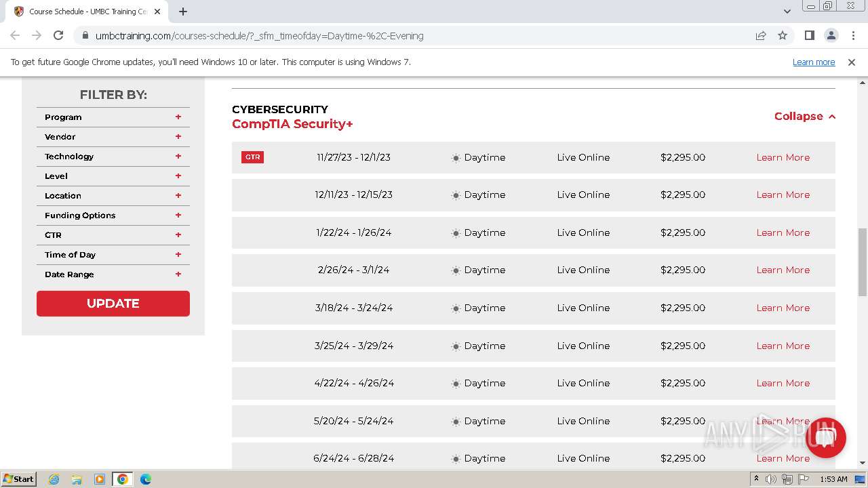Open File Explorer from taskbar

77,479
